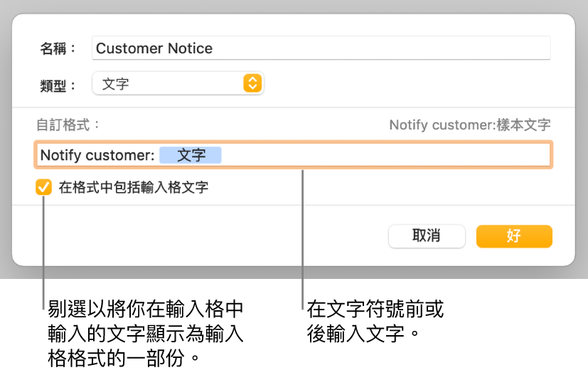Click the 名稱： label
The image size is (588, 375).
click(x=58, y=48)
